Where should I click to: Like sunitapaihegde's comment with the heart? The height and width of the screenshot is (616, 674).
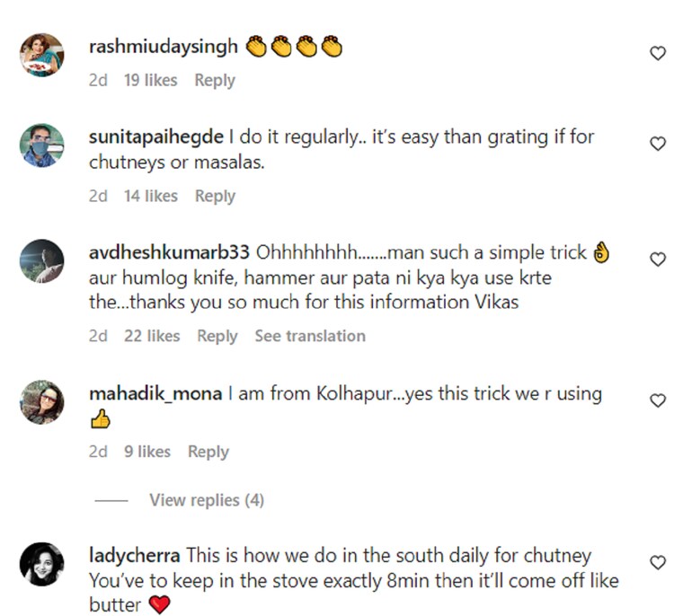point(657,144)
